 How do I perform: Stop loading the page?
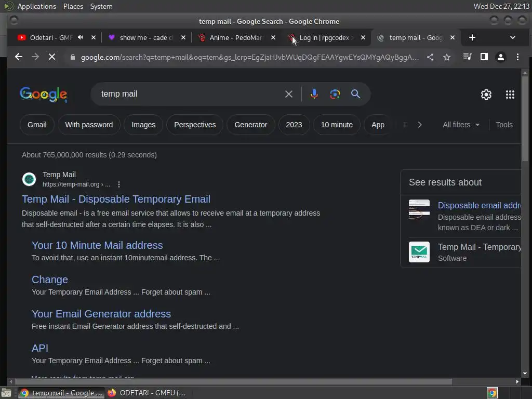(52, 57)
